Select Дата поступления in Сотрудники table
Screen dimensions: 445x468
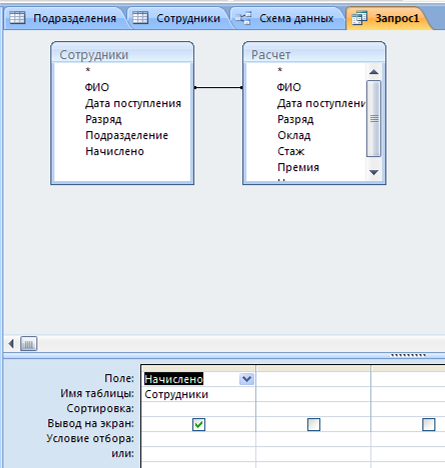(x=133, y=103)
